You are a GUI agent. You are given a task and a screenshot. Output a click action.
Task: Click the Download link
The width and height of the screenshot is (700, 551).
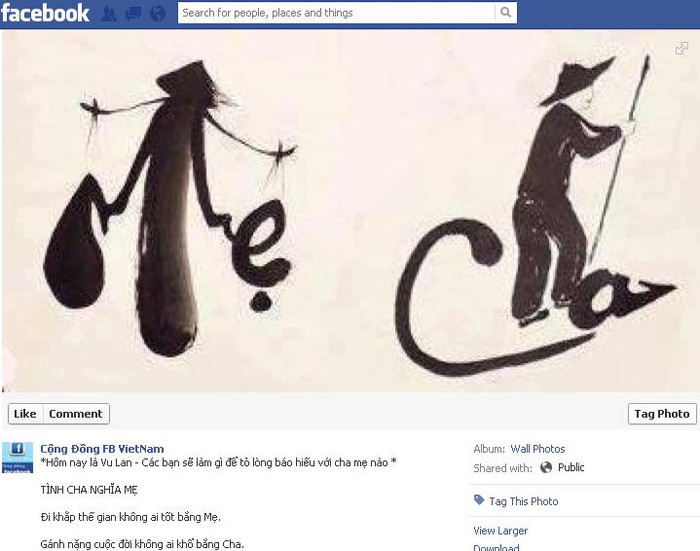point(496,547)
